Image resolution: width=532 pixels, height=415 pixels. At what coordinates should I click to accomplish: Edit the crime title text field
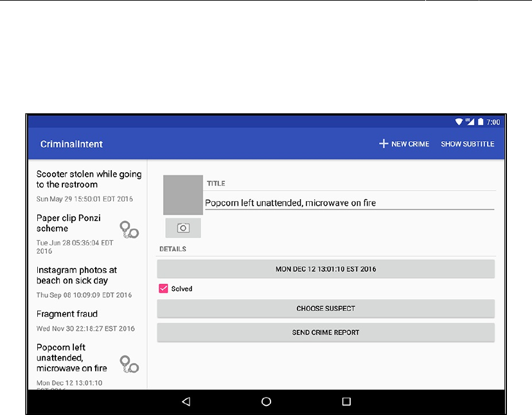350,203
